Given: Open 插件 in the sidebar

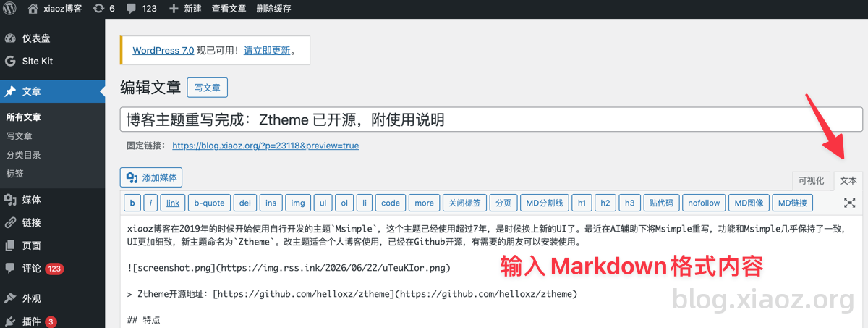Looking at the screenshot, I should [52, 321].
